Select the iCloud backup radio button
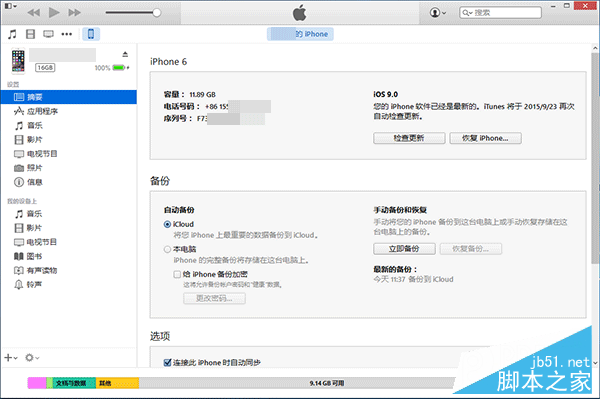 point(167,225)
